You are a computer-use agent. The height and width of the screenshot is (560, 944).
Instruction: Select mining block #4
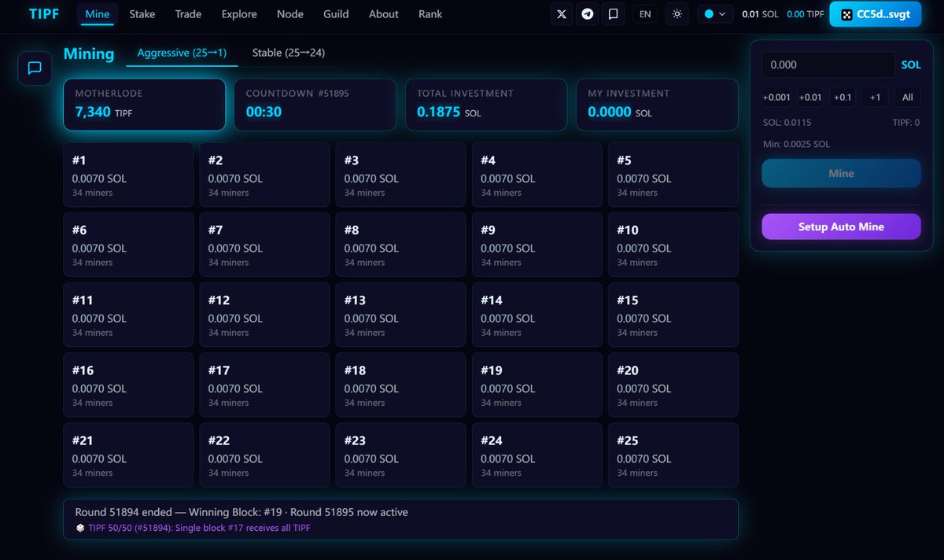(x=537, y=175)
